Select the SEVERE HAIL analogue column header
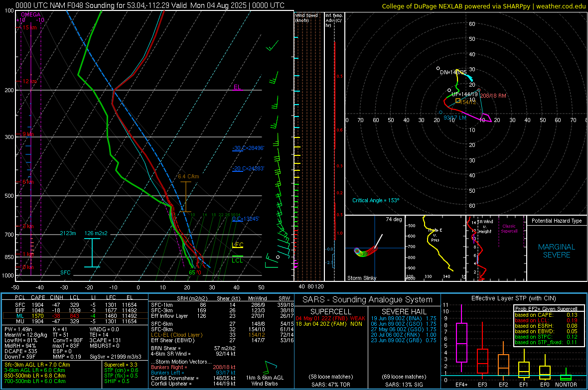588x390 pixels. (404, 312)
